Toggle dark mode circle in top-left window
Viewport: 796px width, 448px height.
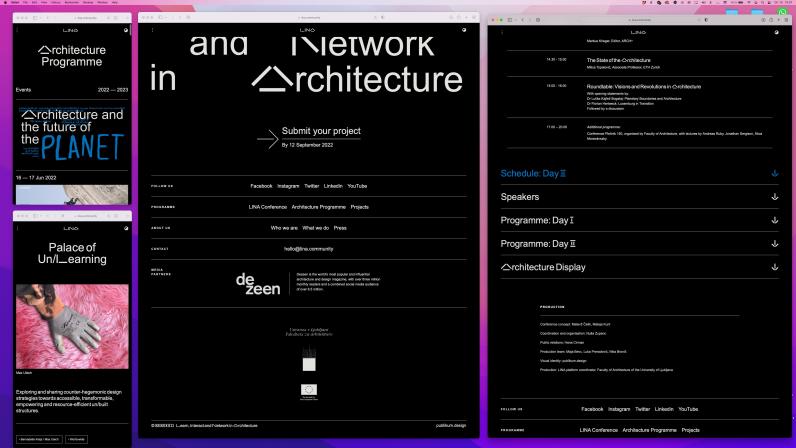coord(126,30)
